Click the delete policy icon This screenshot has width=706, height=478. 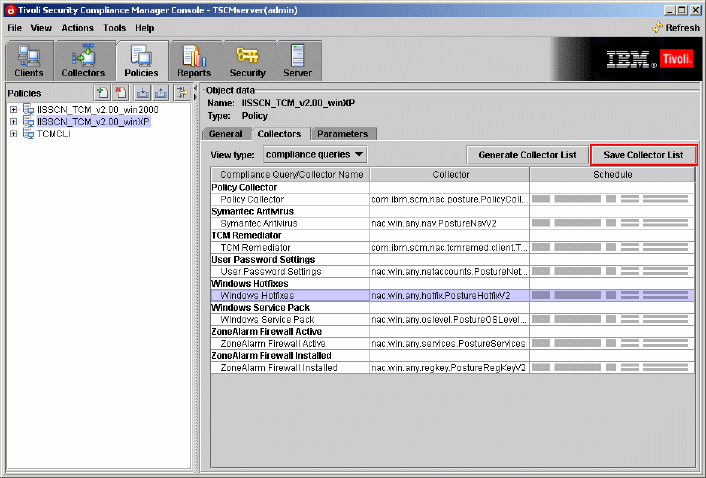pos(119,93)
